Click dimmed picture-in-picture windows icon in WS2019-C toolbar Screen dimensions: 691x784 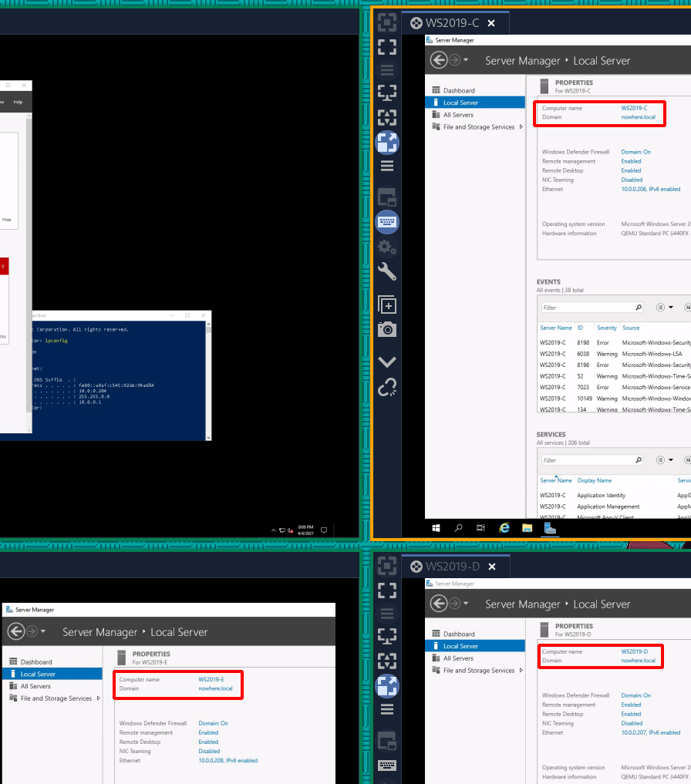pos(387,197)
